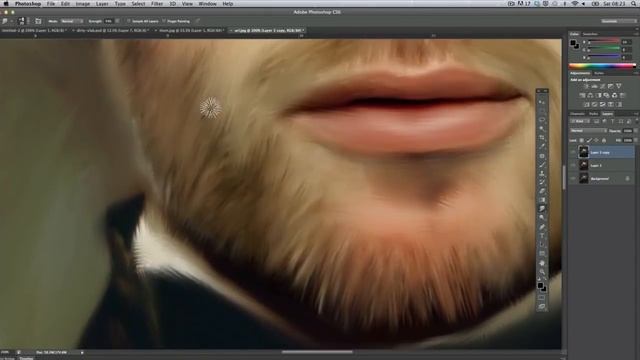This screenshot has width=640, height=360.
Task: Select the Background layer
Action: click(x=606, y=178)
